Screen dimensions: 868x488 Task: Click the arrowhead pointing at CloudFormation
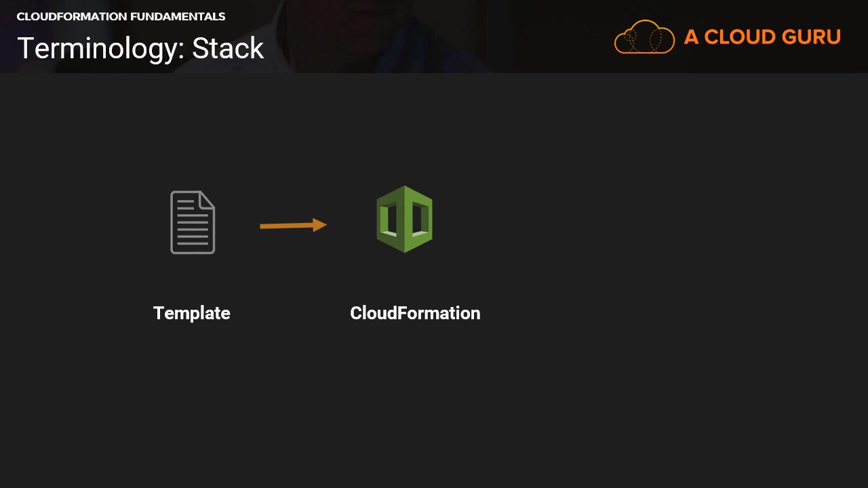tap(319, 225)
